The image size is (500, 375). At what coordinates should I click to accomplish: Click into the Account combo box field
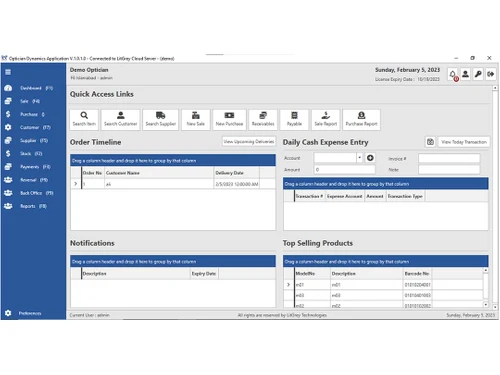click(x=335, y=158)
